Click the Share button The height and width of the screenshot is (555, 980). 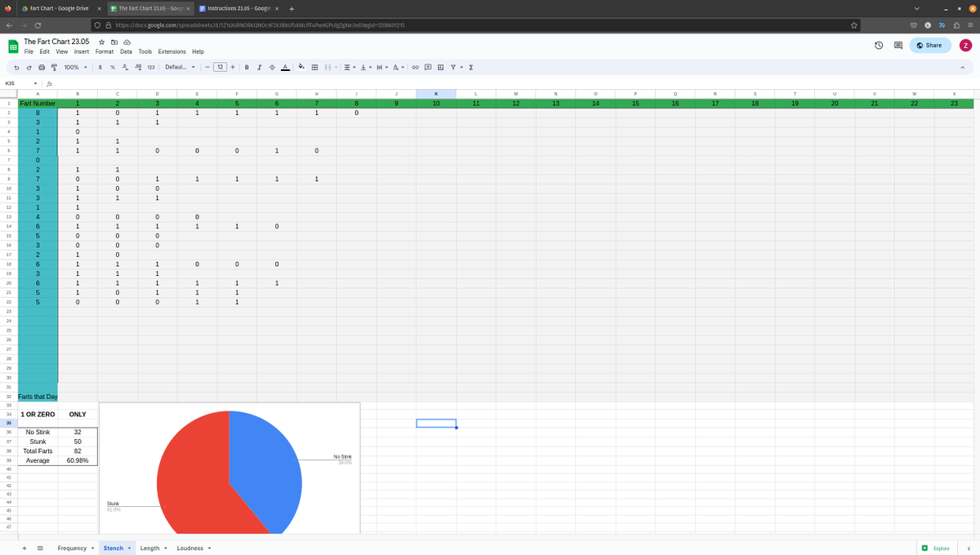[930, 45]
